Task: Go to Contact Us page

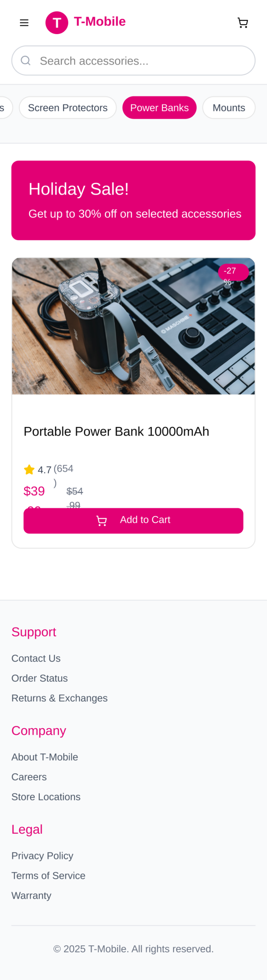Action: [x=36, y=658]
